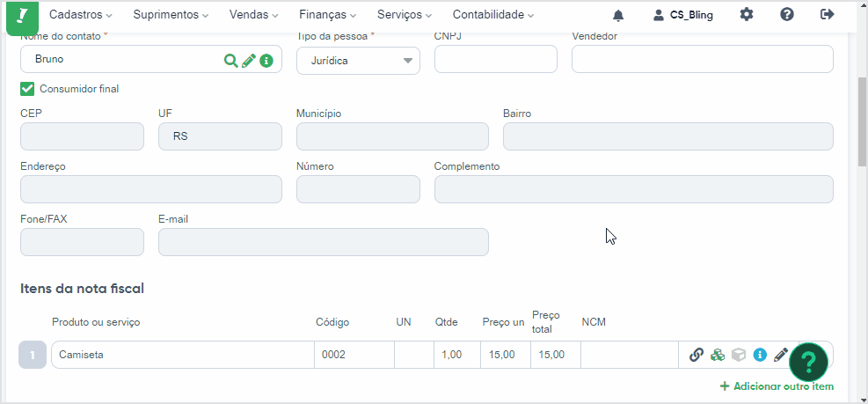Open the CS_Bling user account
Image resolution: width=868 pixels, height=404 pixels.
pos(683,16)
